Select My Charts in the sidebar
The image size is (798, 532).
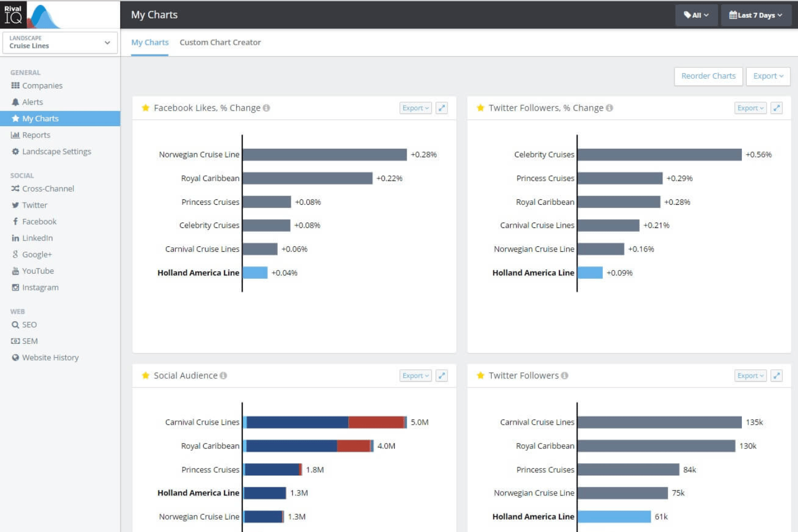tap(60, 119)
